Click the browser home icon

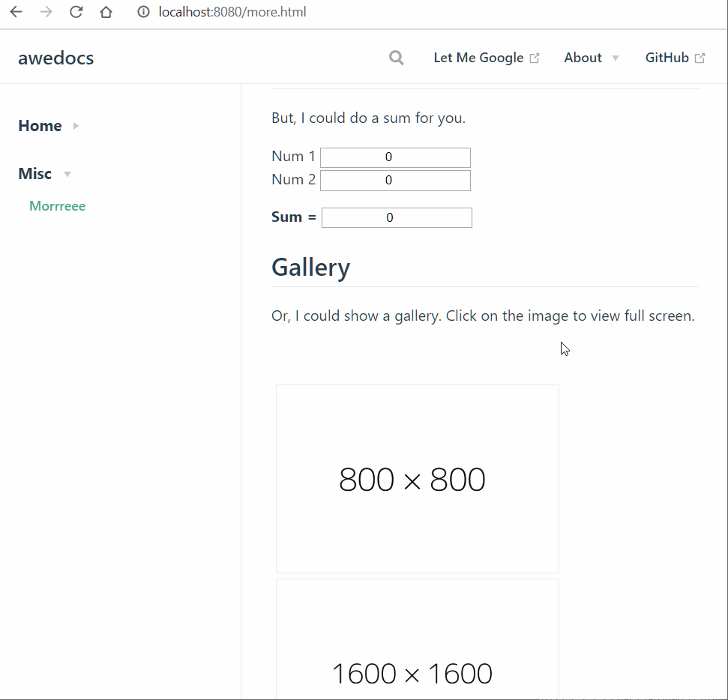(105, 12)
